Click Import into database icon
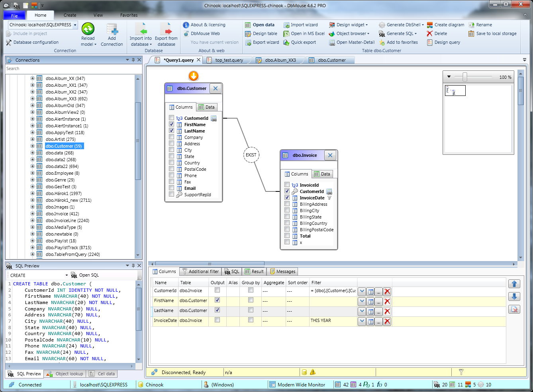 pyautogui.click(x=141, y=29)
